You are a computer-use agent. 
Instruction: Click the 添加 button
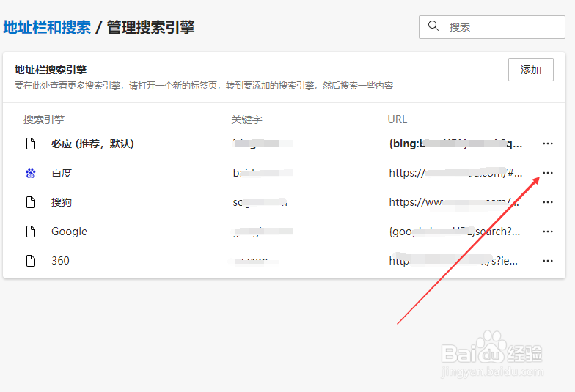point(531,70)
